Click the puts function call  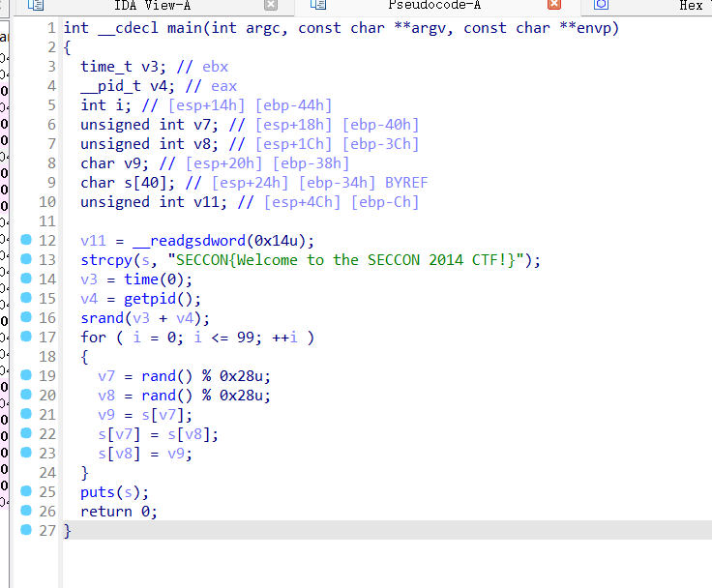click(x=98, y=492)
